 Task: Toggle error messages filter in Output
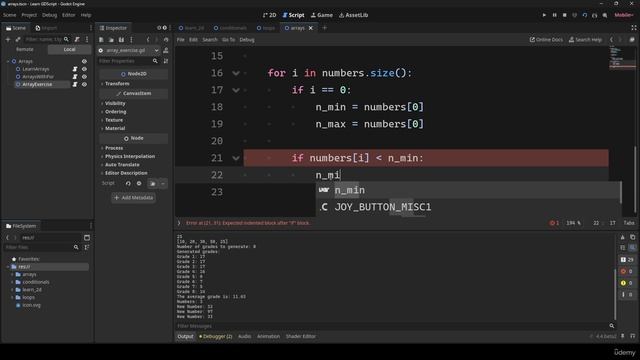(x=627, y=271)
